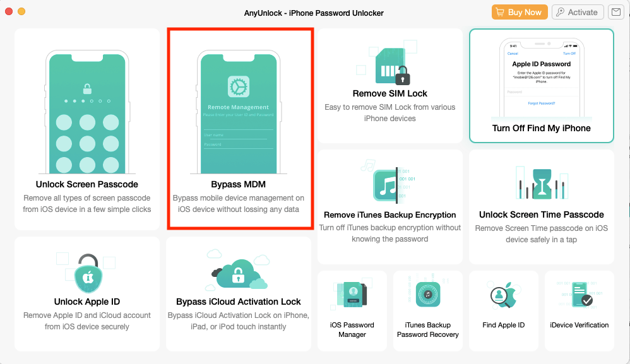
Task: Open the mail envelope icon top right
Action: coord(615,12)
